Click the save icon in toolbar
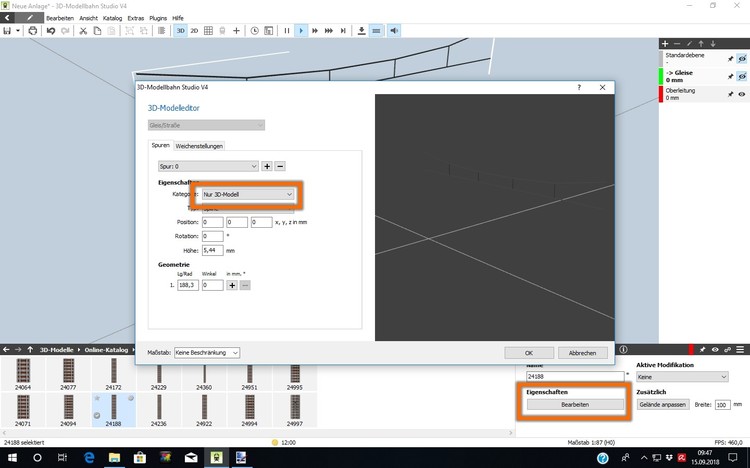750x468 pixels. [7, 31]
